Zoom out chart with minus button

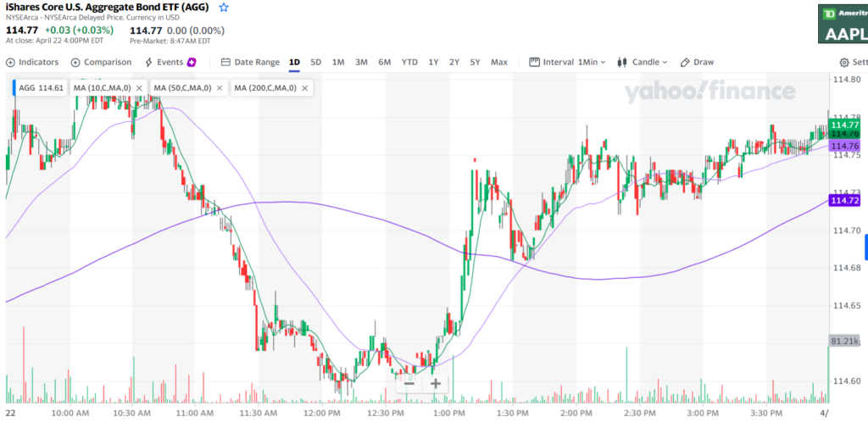pyautogui.click(x=409, y=383)
